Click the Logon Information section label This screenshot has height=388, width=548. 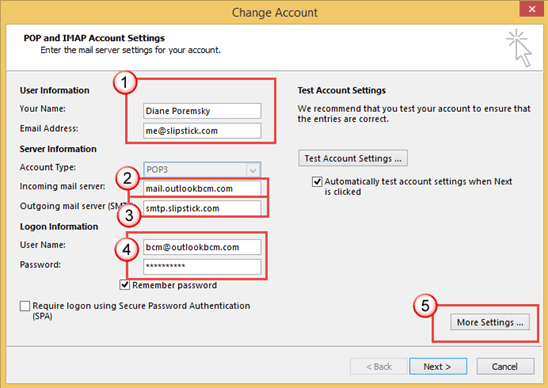click(59, 227)
